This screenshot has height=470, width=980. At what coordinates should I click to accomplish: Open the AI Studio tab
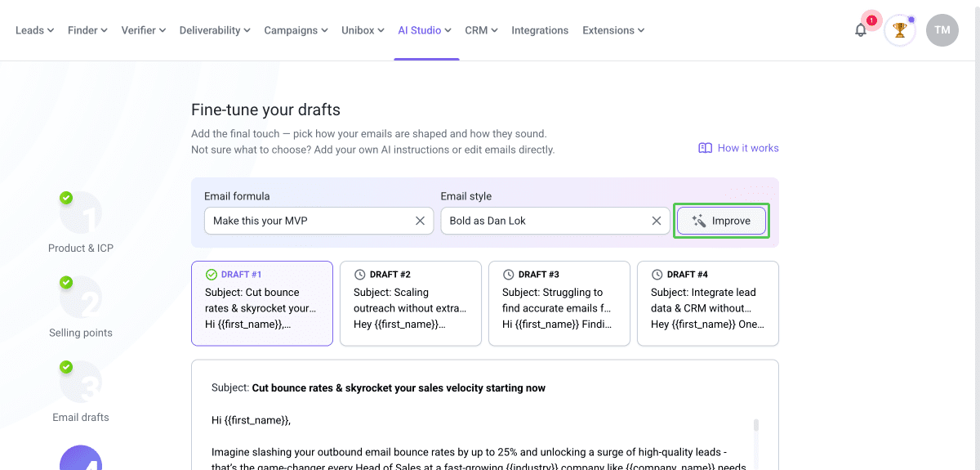425,30
